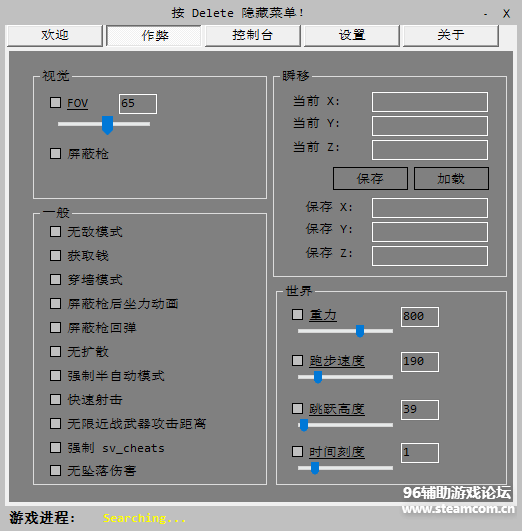Image resolution: width=522 pixels, height=531 pixels.
Task: Toggle the 穿墙模式 checkbox
Action: [x=56, y=280]
